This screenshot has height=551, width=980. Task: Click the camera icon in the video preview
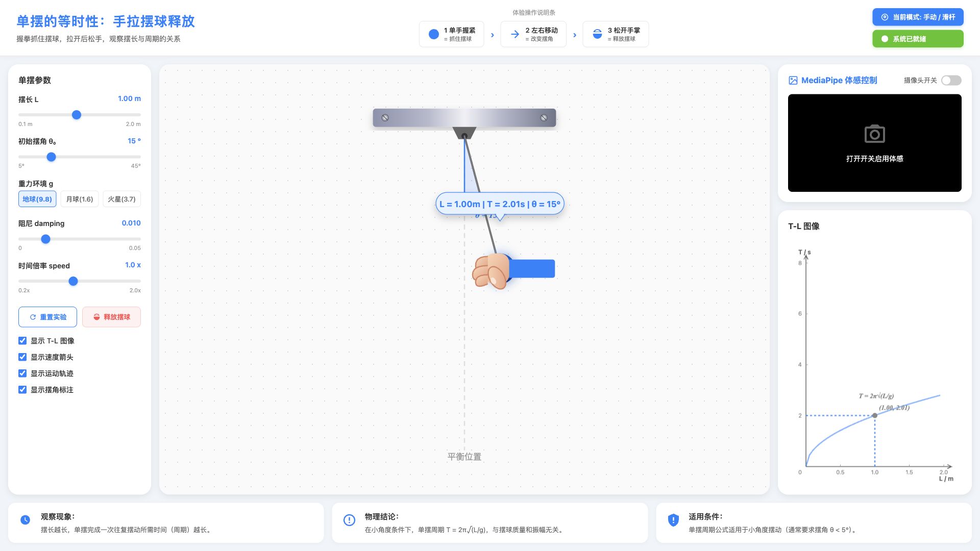(874, 134)
